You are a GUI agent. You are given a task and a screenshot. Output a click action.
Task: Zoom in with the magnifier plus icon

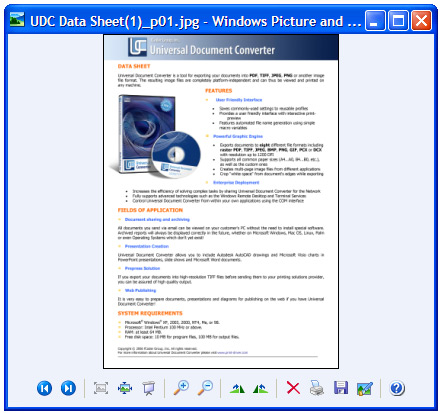click(181, 388)
